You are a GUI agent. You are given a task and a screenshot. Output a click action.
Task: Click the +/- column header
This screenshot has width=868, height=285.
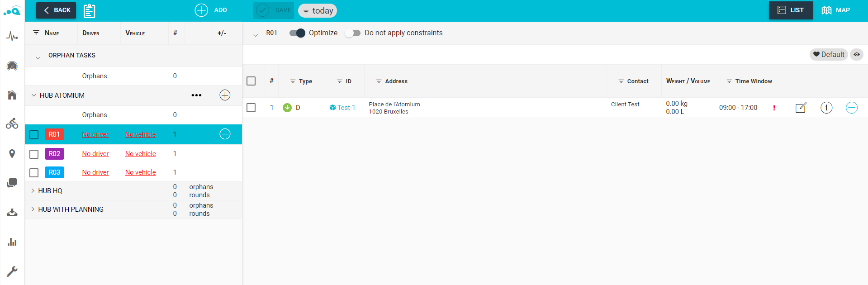pos(222,33)
